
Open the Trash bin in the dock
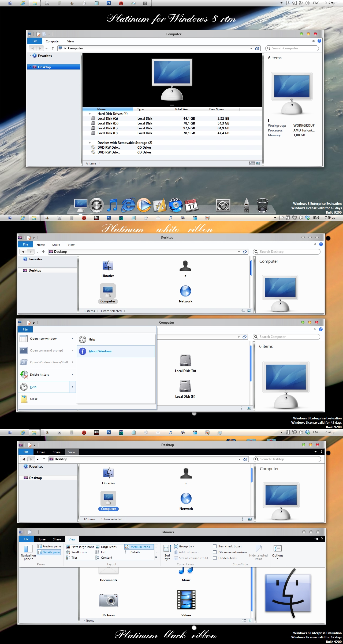(262, 205)
